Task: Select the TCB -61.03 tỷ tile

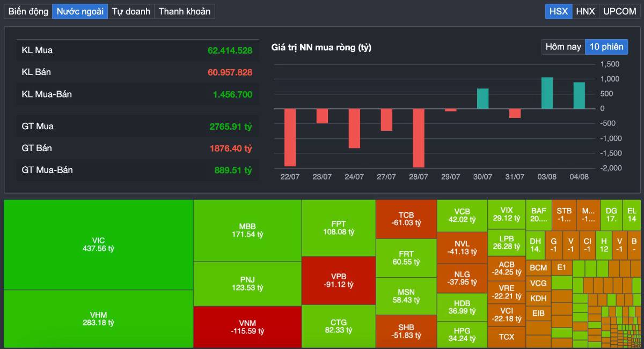Action: point(406,219)
